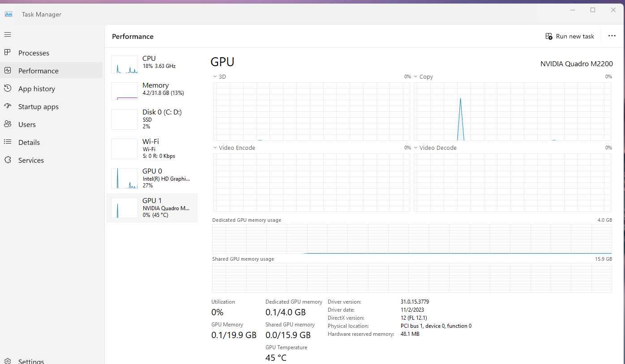Screen dimensions: 625x364
Task: Select GPU 0 Intel HD Graphics entry
Action: pyautogui.click(x=152, y=178)
